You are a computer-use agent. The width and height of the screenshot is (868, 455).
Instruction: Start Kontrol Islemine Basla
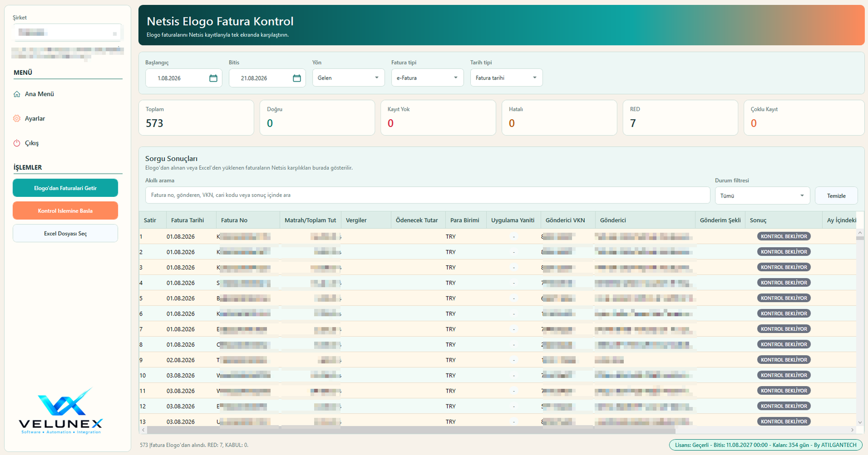click(x=65, y=211)
